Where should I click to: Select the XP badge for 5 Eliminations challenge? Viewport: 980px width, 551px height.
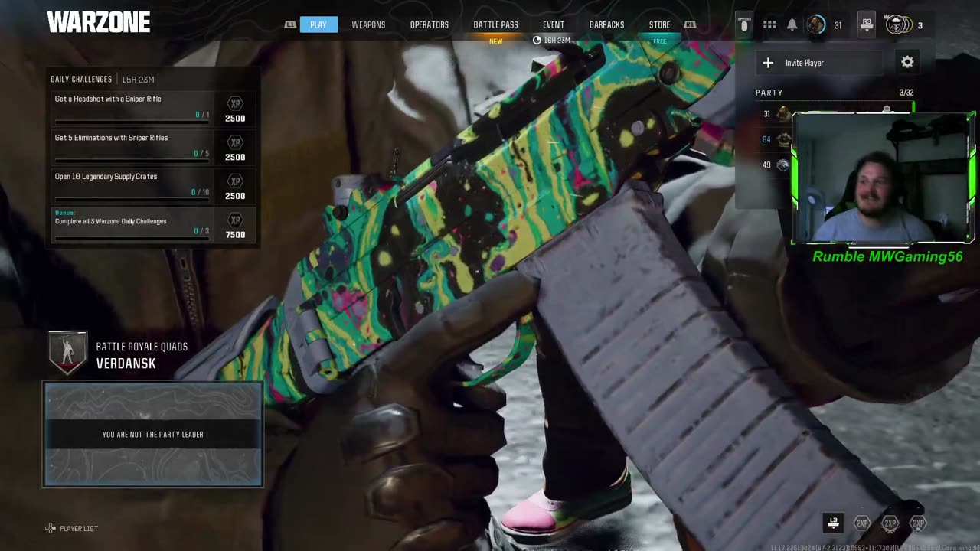235,142
